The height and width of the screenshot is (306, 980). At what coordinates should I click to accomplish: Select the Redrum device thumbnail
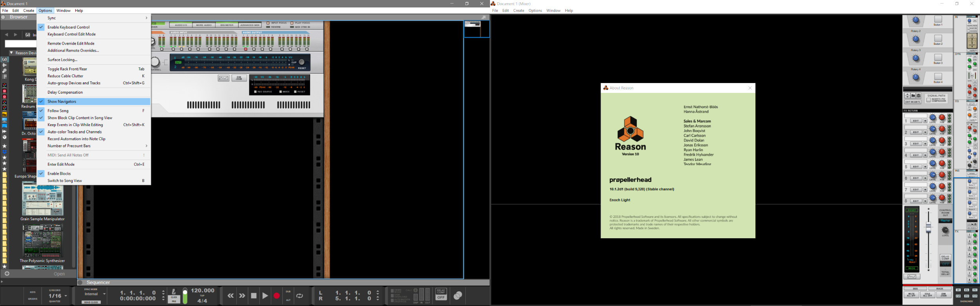point(29,94)
